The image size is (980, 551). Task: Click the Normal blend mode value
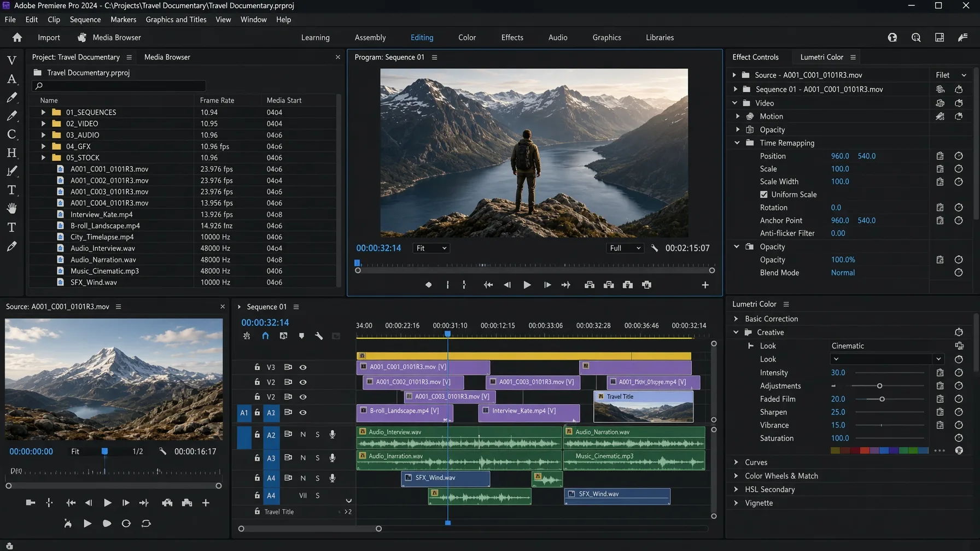pos(843,273)
